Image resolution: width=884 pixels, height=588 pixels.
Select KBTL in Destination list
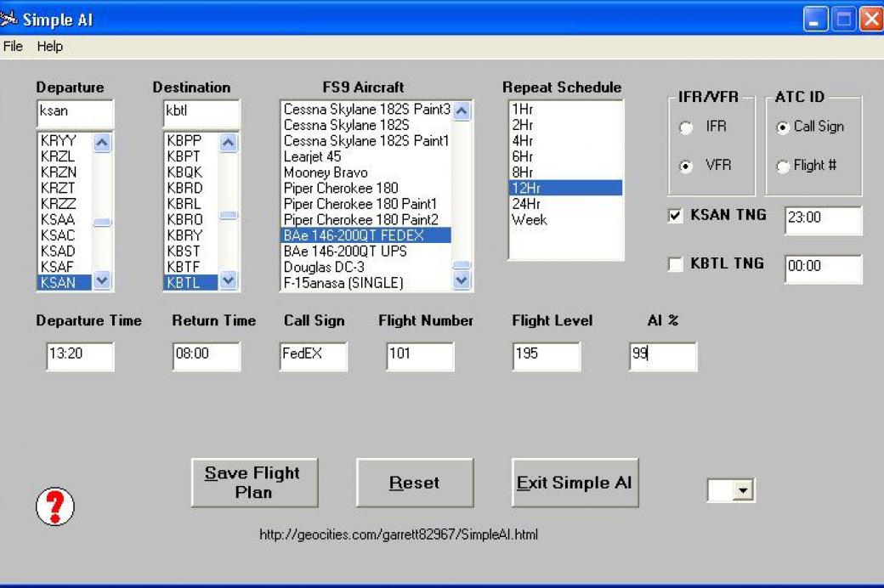(191, 282)
